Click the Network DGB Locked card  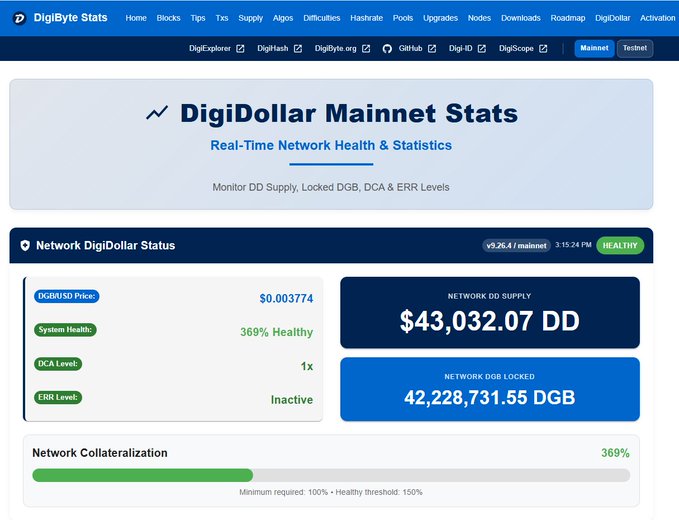tap(490, 389)
